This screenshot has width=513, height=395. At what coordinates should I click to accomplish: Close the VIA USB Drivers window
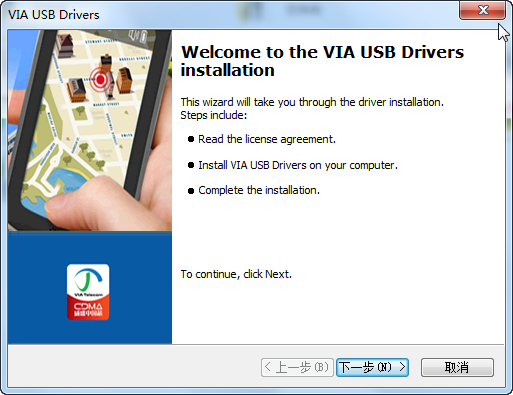coord(482,10)
